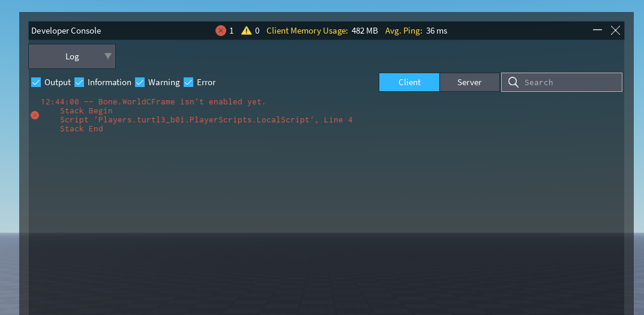Disable the Warning filter checkbox

coord(140,82)
